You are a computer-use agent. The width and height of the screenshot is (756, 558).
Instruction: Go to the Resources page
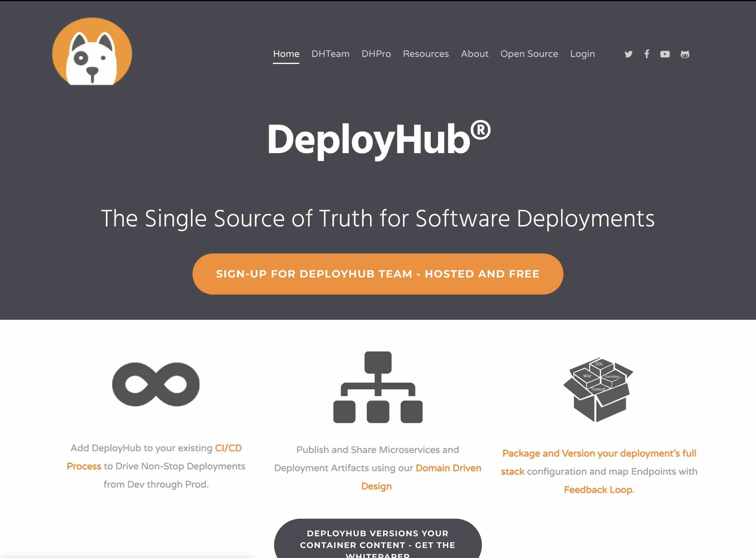pyautogui.click(x=426, y=54)
